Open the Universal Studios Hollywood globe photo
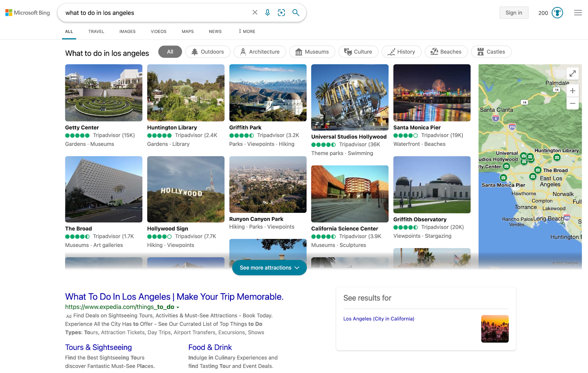 [350, 97]
